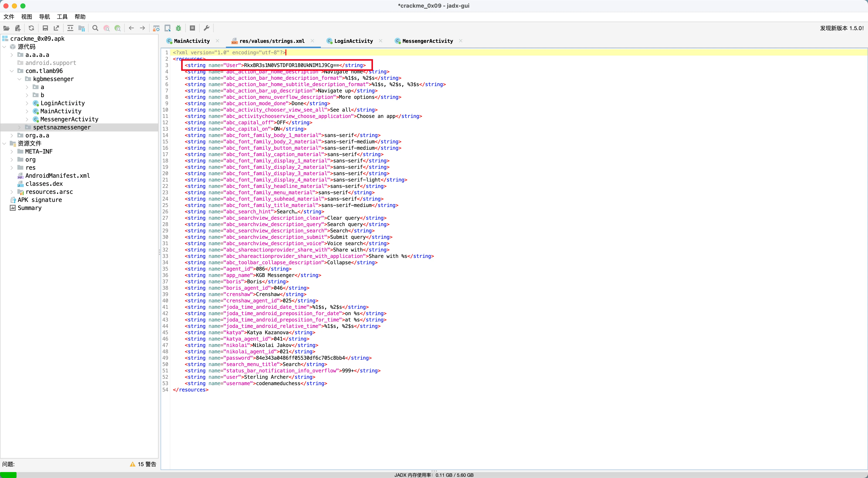Open the log viewer icon
The image size is (868, 478).
click(x=192, y=28)
